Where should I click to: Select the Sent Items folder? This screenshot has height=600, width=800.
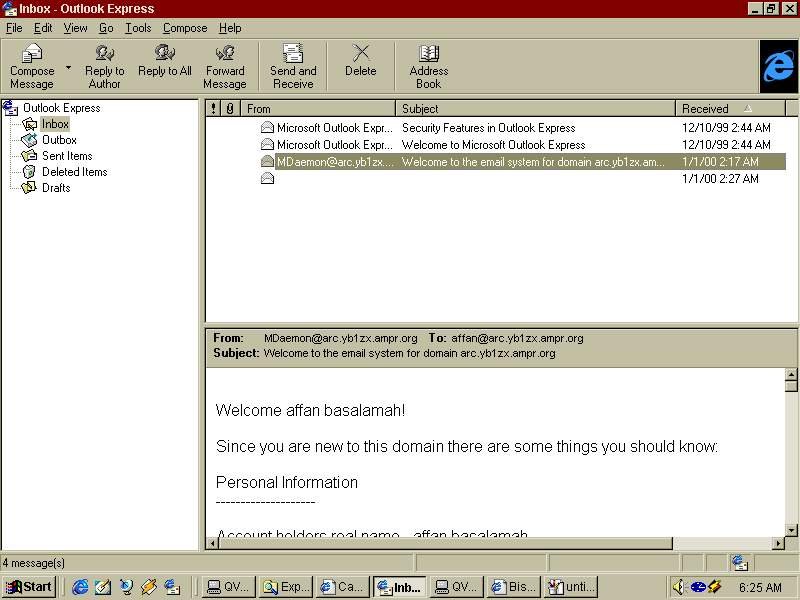click(x=67, y=156)
